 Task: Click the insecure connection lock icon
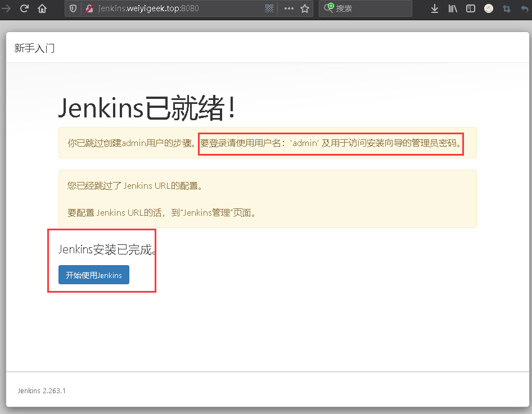click(89, 8)
